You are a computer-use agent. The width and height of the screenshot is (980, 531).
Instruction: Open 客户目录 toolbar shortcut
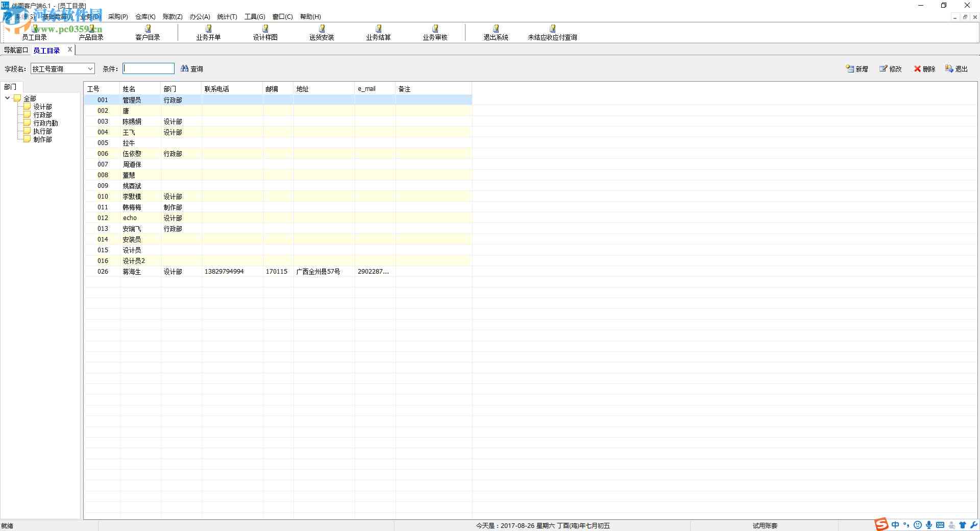148,33
